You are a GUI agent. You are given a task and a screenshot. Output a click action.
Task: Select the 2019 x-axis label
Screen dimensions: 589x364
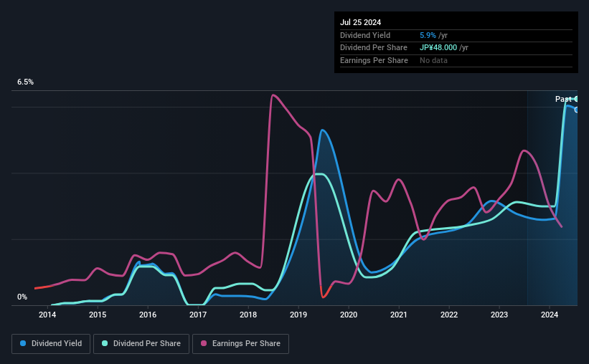(x=298, y=315)
